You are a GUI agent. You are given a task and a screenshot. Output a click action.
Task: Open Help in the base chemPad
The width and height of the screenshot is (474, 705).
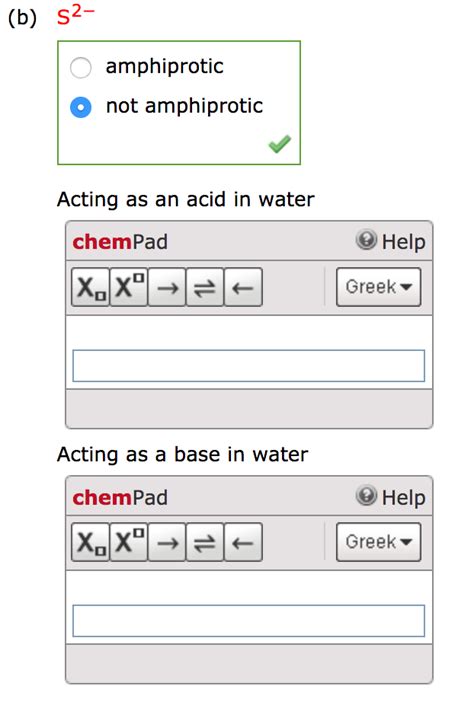click(390, 497)
